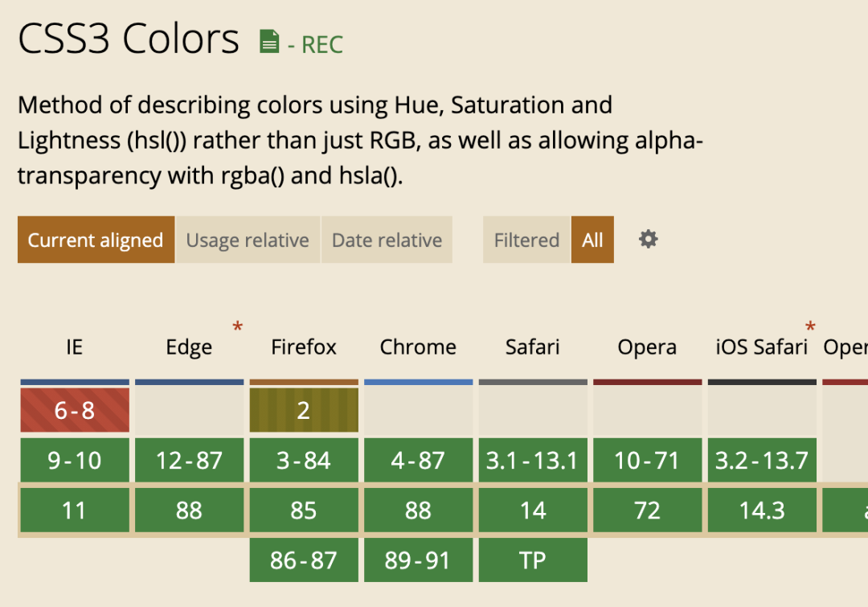Click the Chrome 89-91 version cell

(418, 560)
